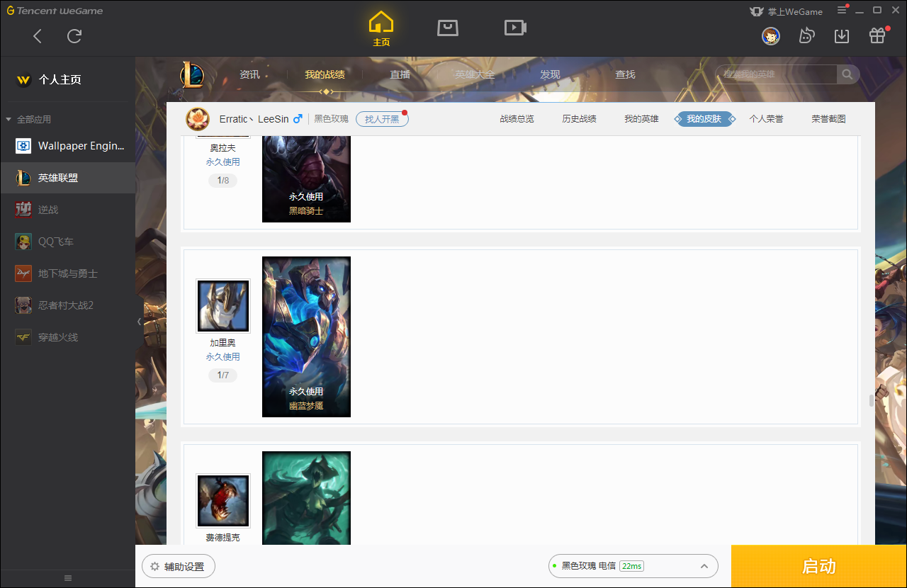Collapse the 全部应用 section
Screen dimensions: 907x588
pos(9,120)
